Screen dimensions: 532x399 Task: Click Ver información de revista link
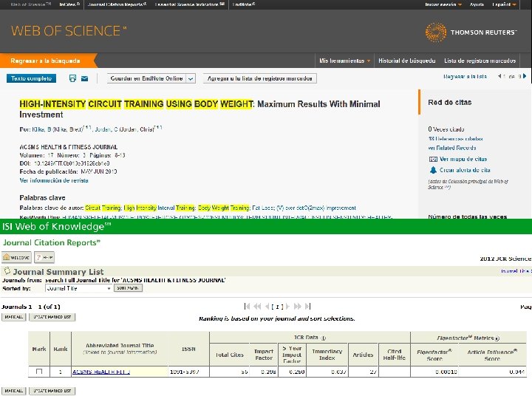click(x=54, y=180)
